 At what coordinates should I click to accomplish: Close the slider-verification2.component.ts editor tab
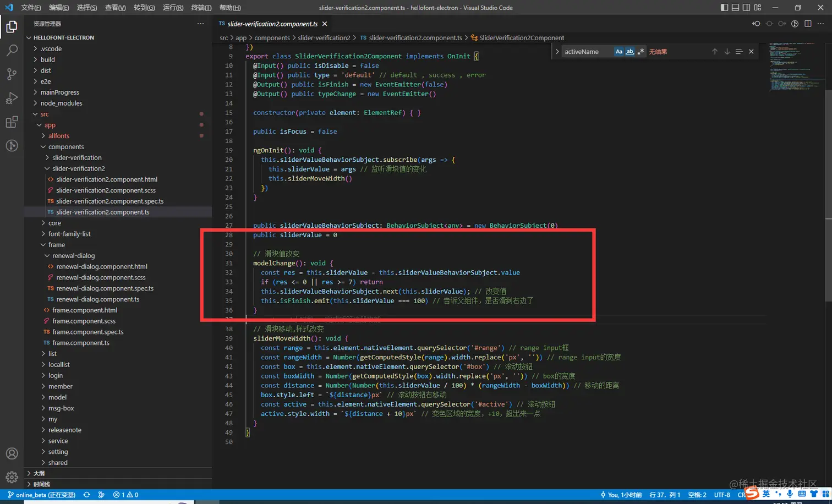click(325, 24)
